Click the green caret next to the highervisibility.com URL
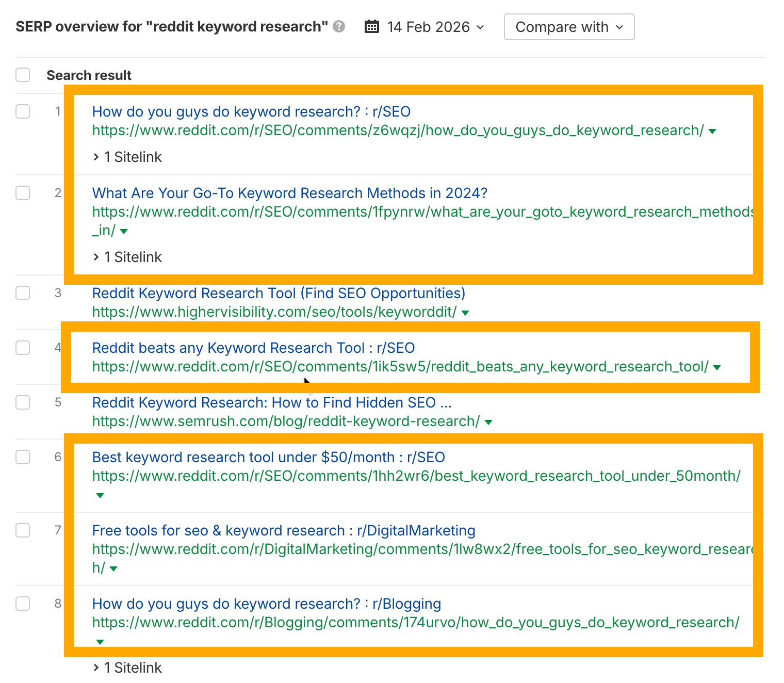This screenshot has height=683, width=784. (465, 313)
